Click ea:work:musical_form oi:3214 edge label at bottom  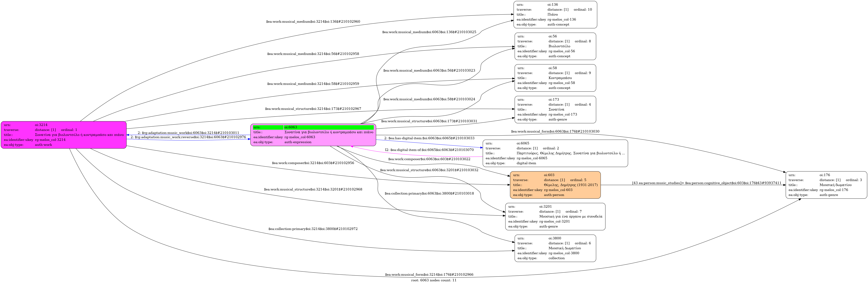click(429, 275)
